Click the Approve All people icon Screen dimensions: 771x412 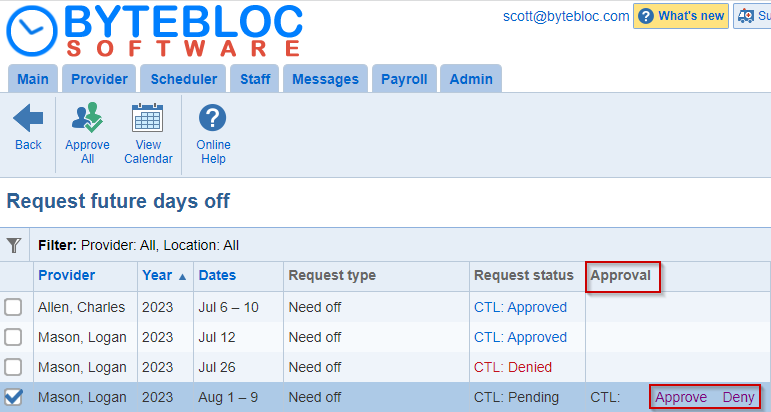point(88,118)
